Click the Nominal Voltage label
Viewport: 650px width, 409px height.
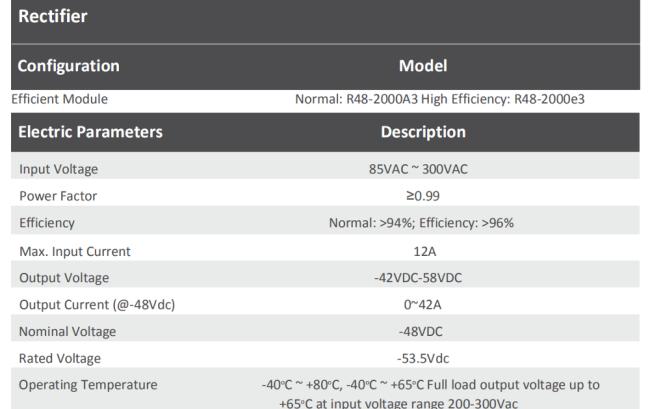66,331
